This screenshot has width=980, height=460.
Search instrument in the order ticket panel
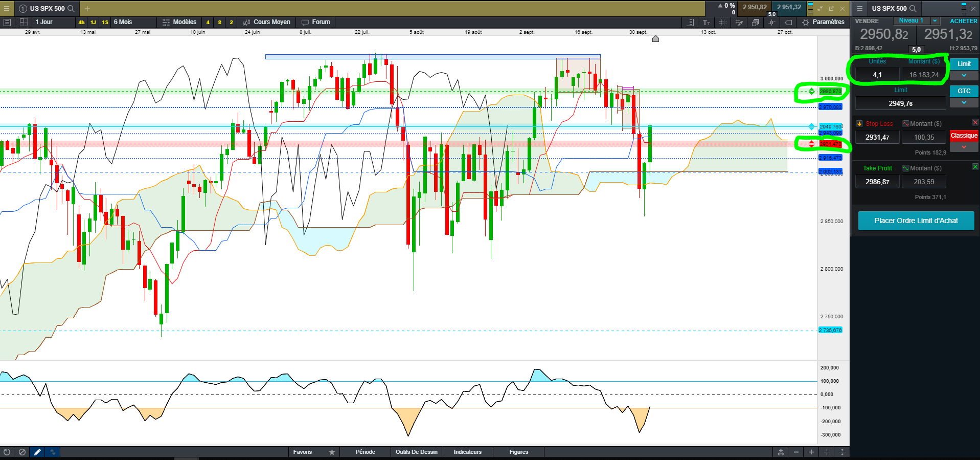pyautogui.click(x=913, y=8)
